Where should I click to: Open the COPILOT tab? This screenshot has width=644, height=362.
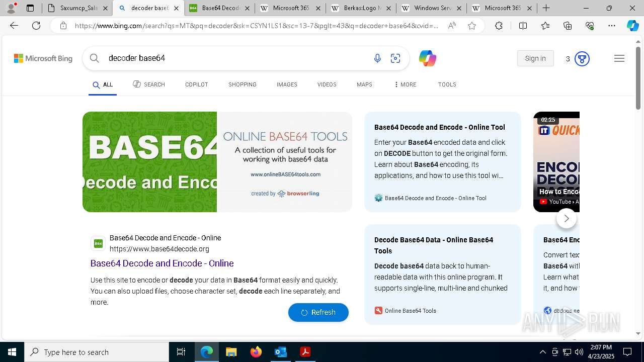pyautogui.click(x=197, y=84)
